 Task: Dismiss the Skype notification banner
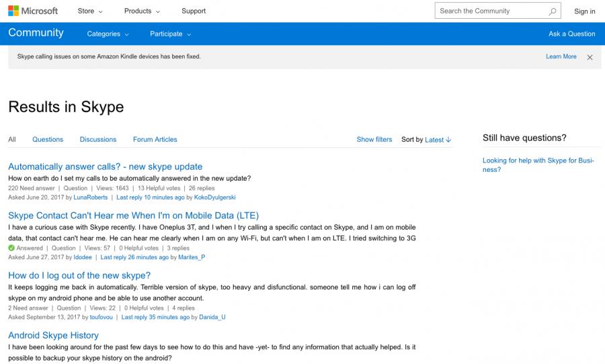590,57
